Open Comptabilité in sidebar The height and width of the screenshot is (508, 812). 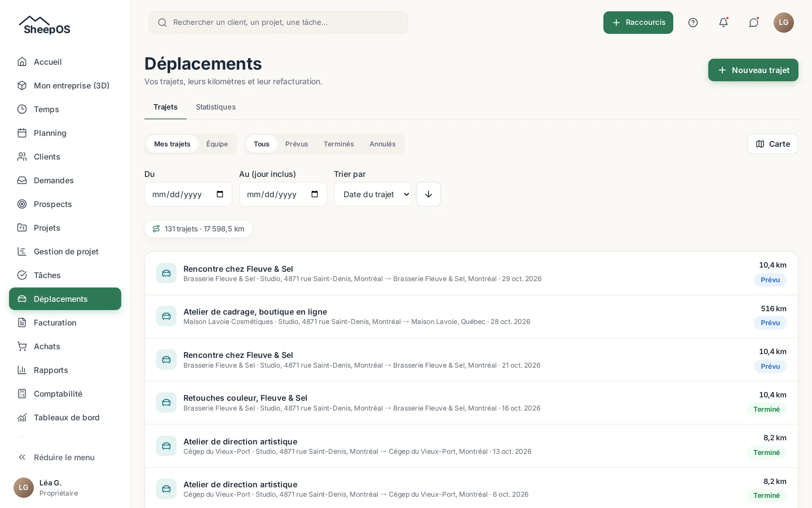click(x=65, y=394)
